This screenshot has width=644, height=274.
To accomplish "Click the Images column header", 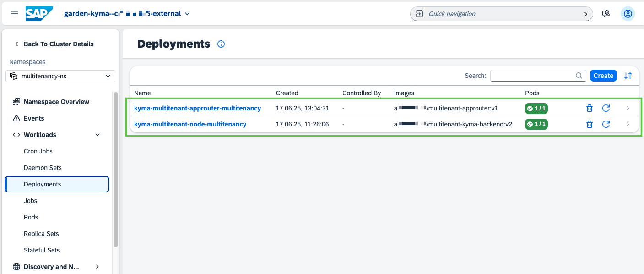I will 404,93.
